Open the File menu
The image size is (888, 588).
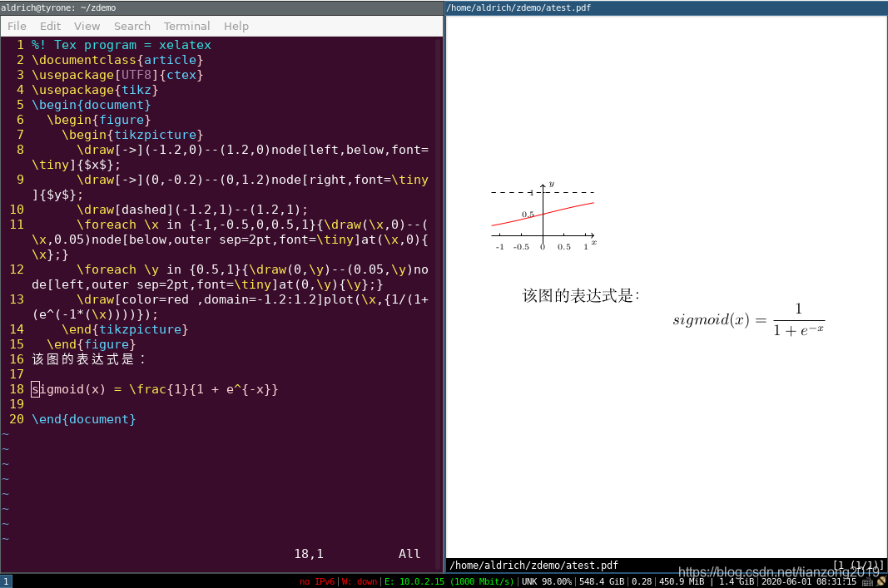click(17, 26)
